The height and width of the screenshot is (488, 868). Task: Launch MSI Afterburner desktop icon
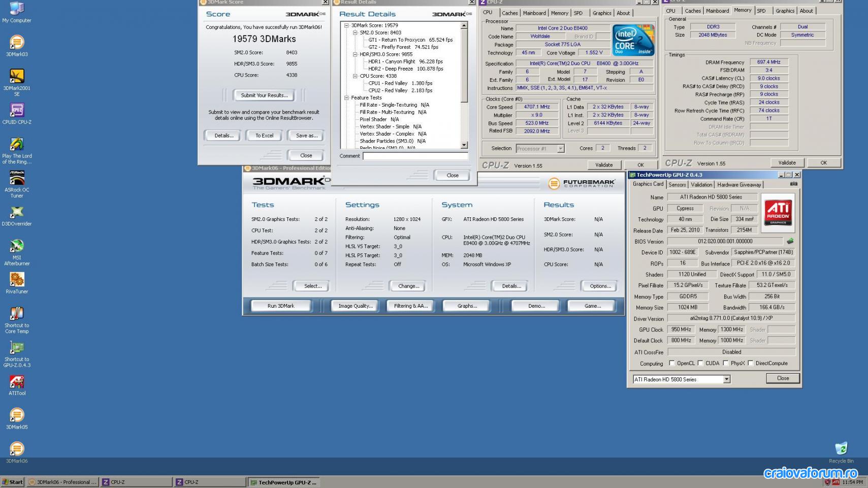(x=17, y=252)
